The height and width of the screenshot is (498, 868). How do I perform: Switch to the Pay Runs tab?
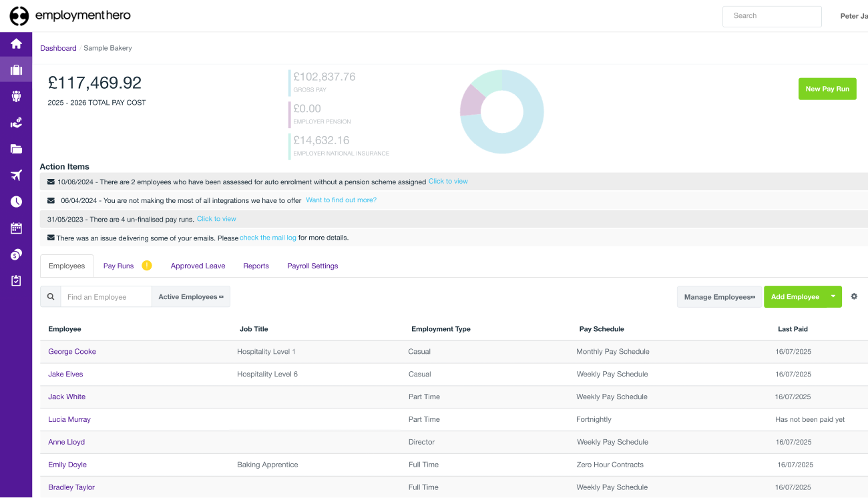(118, 266)
